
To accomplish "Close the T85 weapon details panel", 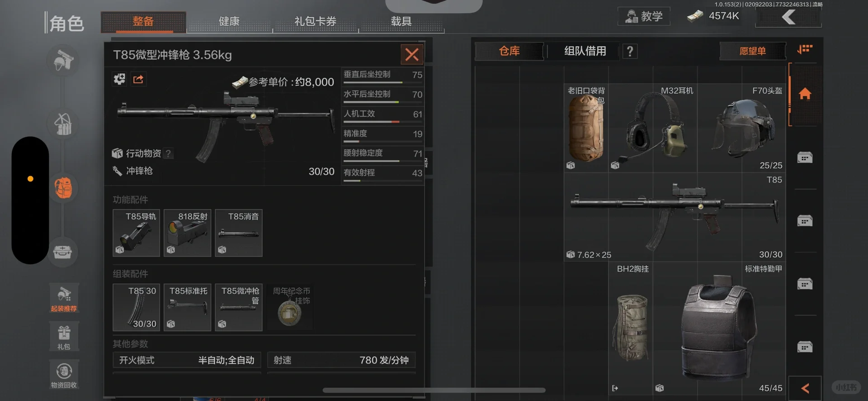I will point(412,55).
